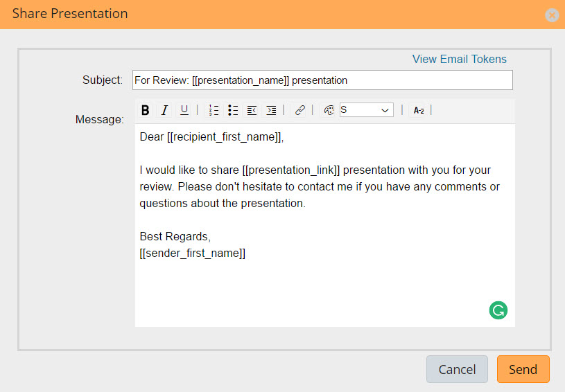
Task: Expand the font size S dropdown
Action: click(x=366, y=110)
